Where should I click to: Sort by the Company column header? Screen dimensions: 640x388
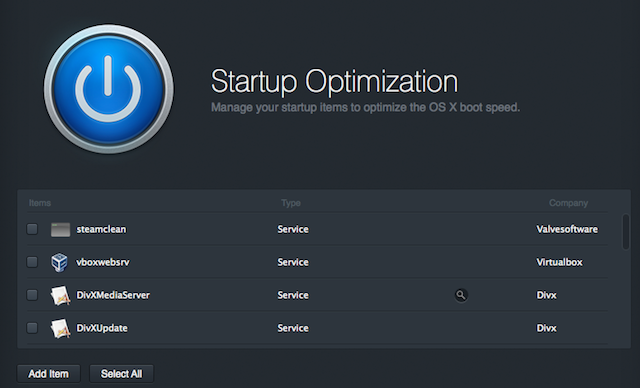pos(568,203)
